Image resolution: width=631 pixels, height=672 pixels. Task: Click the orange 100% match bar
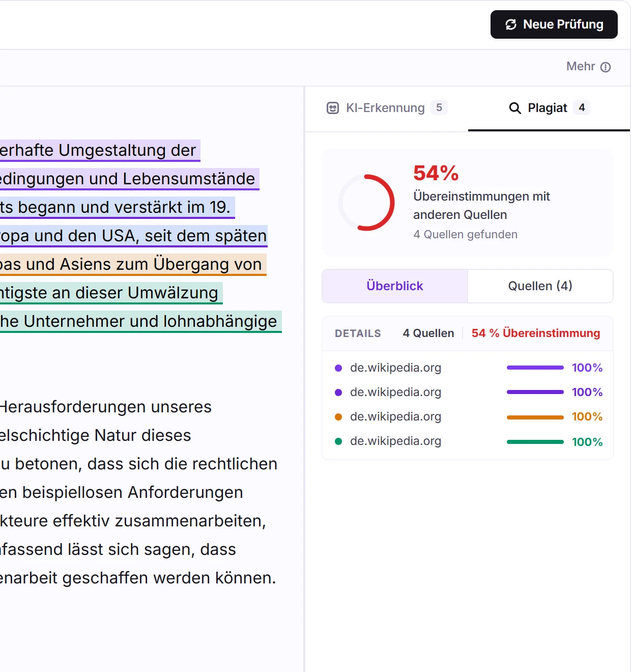coord(535,417)
